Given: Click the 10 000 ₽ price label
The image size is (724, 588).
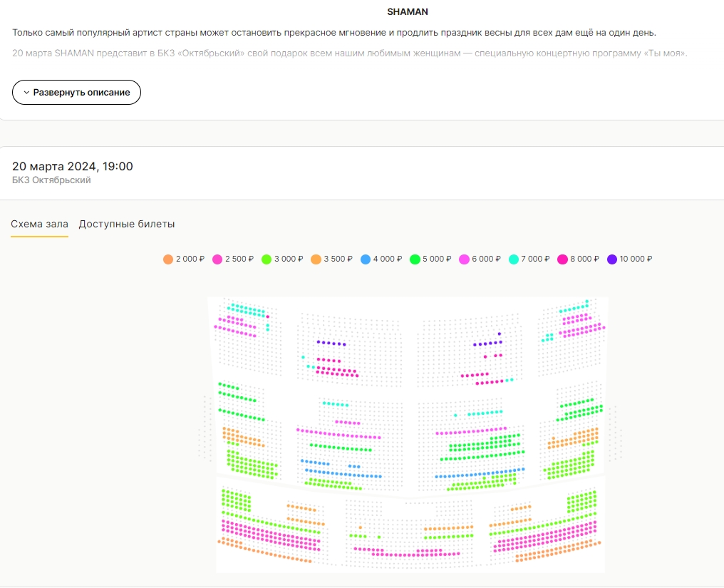Looking at the screenshot, I should [x=636, y=259].
